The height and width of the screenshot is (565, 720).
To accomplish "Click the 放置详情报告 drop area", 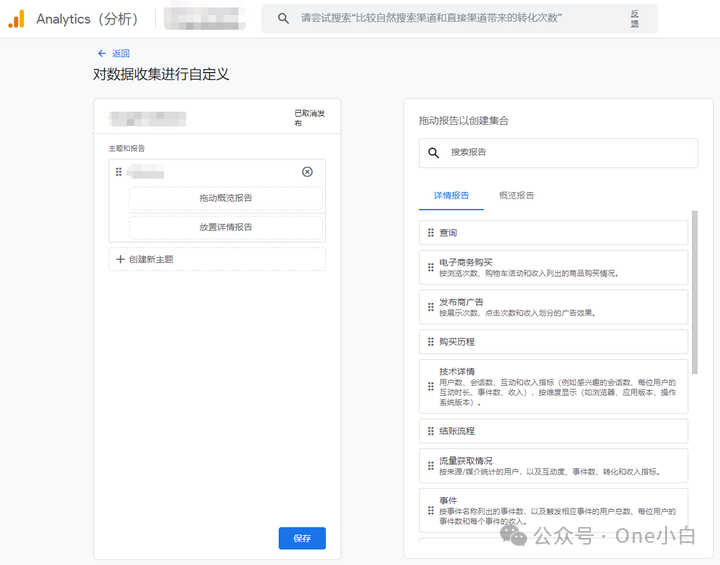I will (x=226, y=227).
